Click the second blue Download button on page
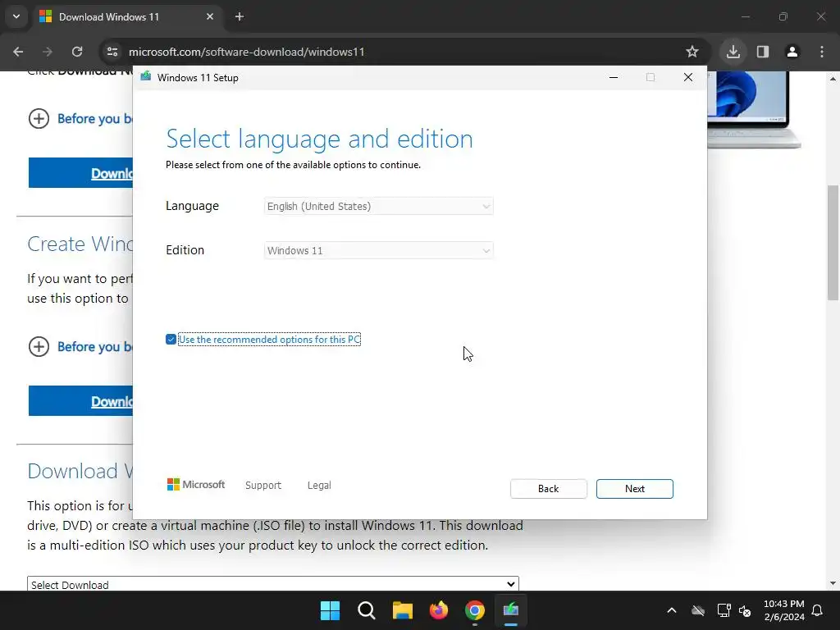This screenshot has height=630, width=840. [x=80, y=400]
